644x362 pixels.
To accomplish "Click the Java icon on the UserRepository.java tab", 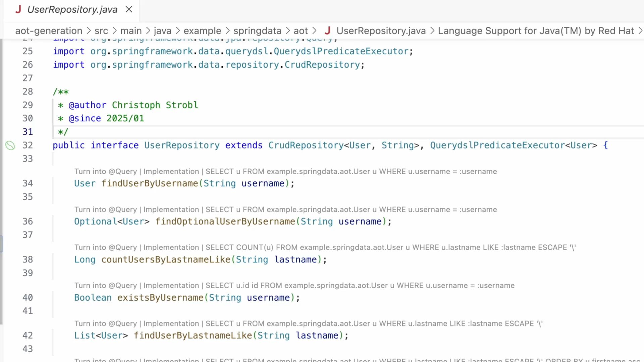I will pos(18,9).
